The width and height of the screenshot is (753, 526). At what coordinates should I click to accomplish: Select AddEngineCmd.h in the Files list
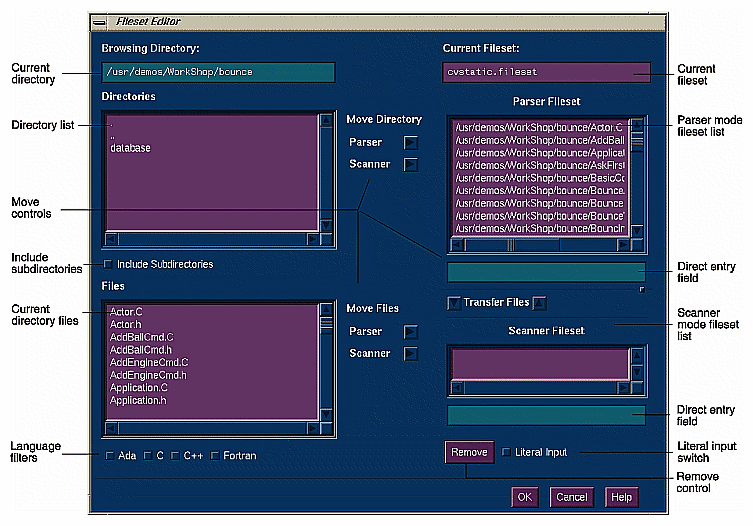tap(148, 375)
